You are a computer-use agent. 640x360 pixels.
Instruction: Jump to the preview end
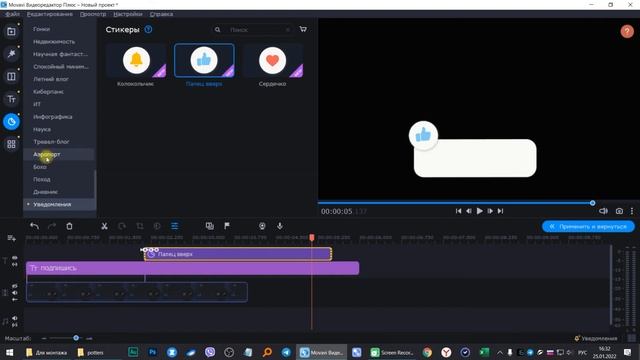pos(500,211)
